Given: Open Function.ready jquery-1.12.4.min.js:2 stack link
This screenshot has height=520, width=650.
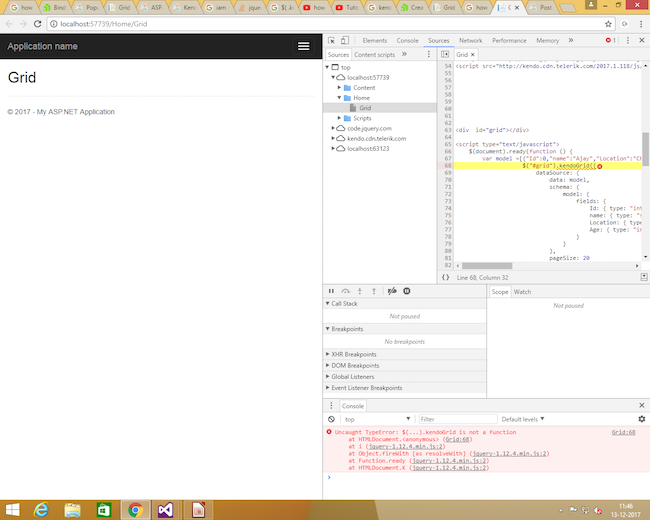Looking at the screenshot, I should [449, 461].
